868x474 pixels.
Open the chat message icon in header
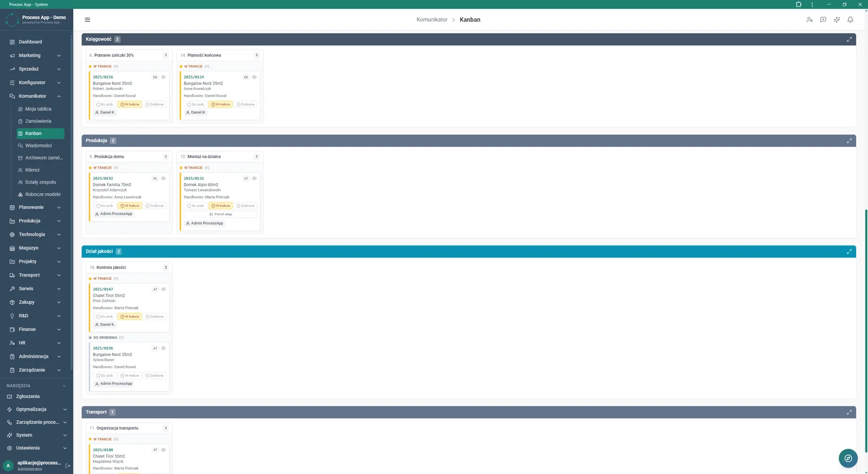coord(823,20)
